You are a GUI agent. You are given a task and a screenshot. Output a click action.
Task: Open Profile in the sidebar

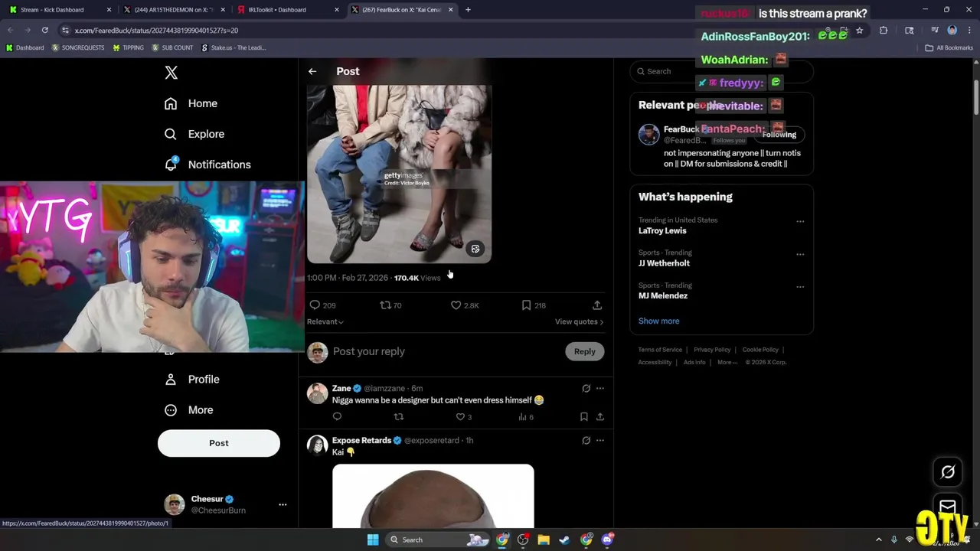(x=193, y=380)
